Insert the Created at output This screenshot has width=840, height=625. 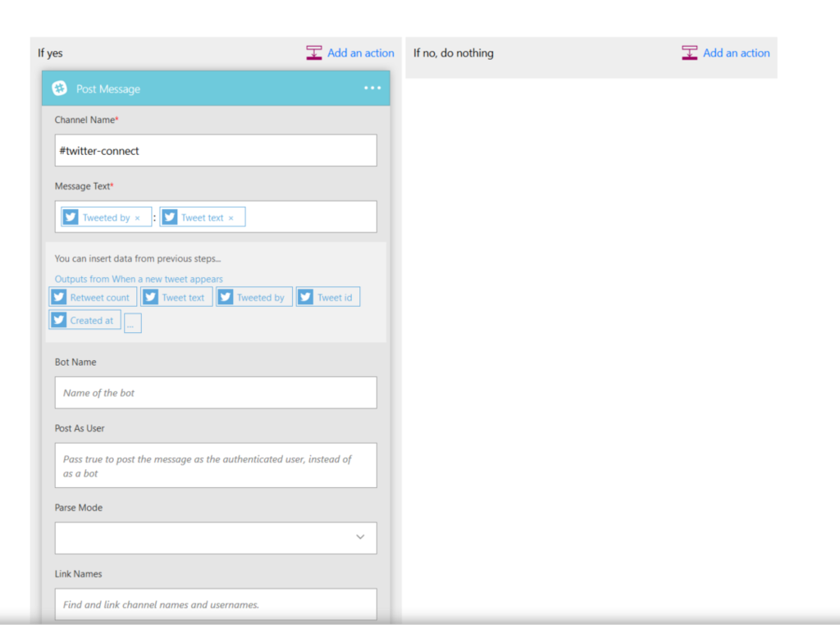coord(84,320)
